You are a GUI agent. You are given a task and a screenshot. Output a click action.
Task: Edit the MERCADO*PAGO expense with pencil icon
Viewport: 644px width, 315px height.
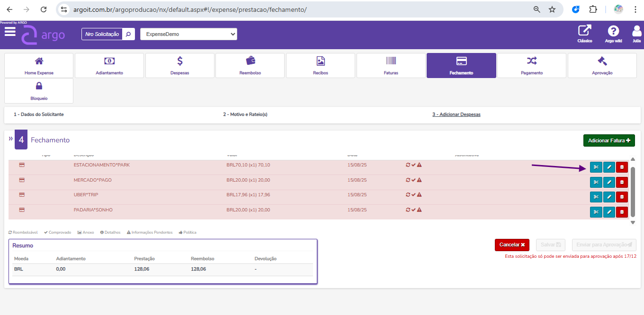[x=609, y=182]
